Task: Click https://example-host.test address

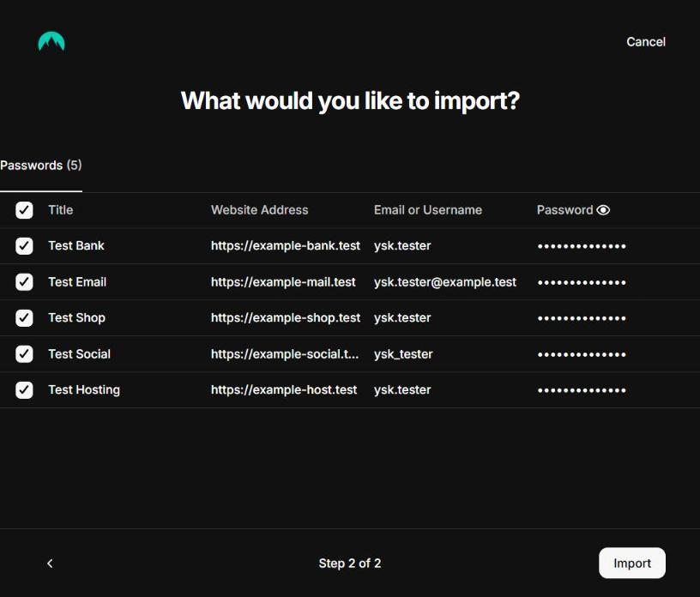Action: (284, 389)
